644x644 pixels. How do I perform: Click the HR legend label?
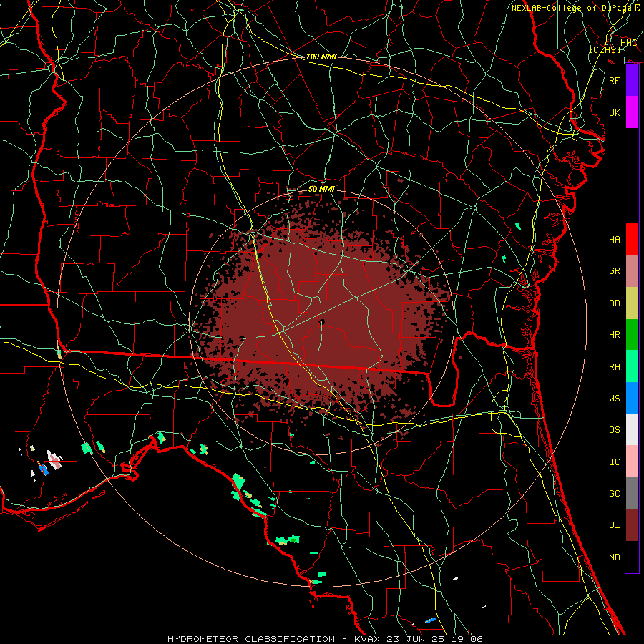pyautogui.click(x=615, y=335)
